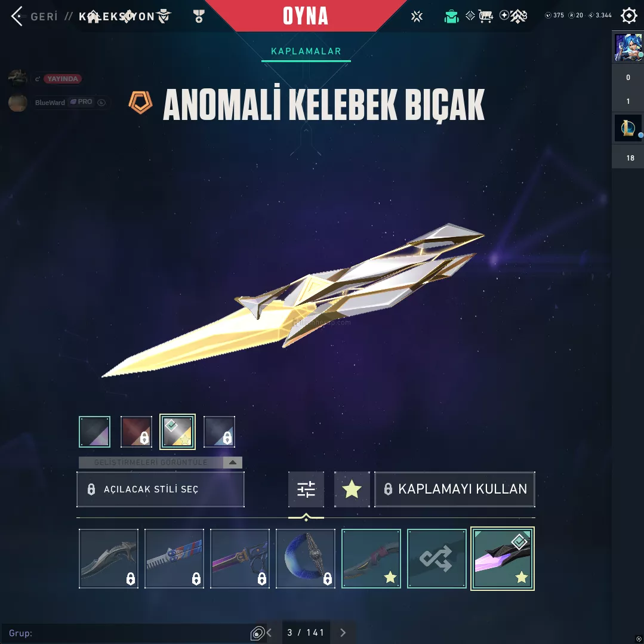
Task: Click the back arrow next to GERİ
Action: click(x=17, y=17)
